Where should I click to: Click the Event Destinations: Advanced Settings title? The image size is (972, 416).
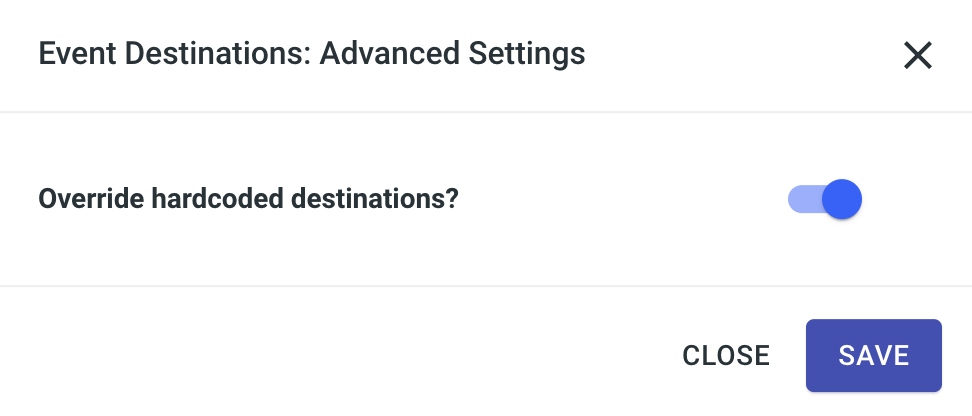coord(311,54)
